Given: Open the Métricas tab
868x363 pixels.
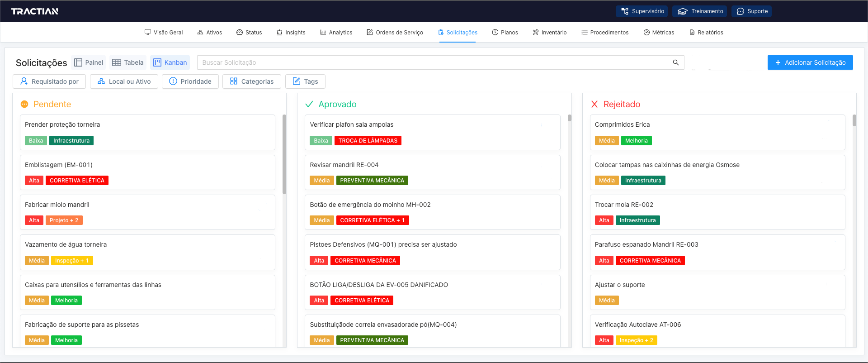Looking at the screenshot, I should point(659,33).
